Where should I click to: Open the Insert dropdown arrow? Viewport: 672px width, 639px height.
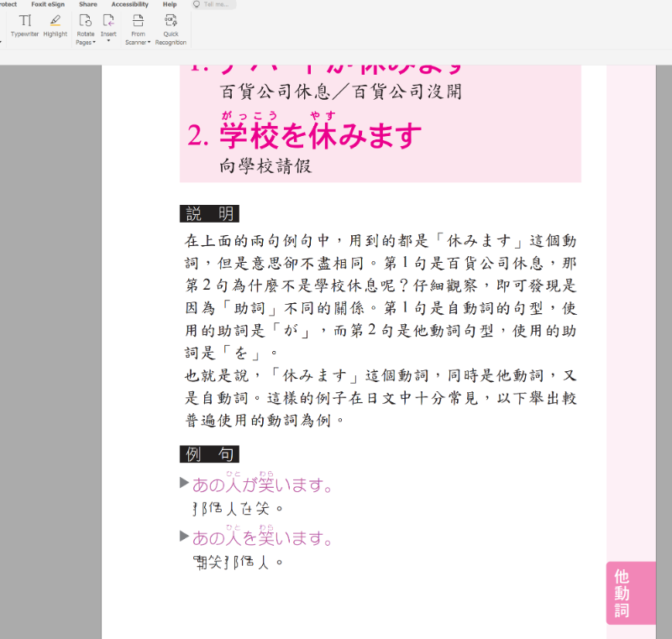(x=108, y=41)
